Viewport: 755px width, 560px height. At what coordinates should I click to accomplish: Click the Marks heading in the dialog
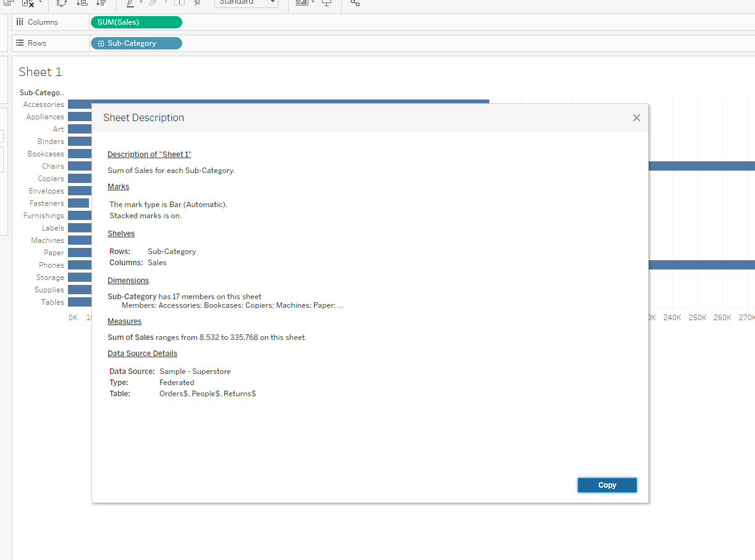119,187
